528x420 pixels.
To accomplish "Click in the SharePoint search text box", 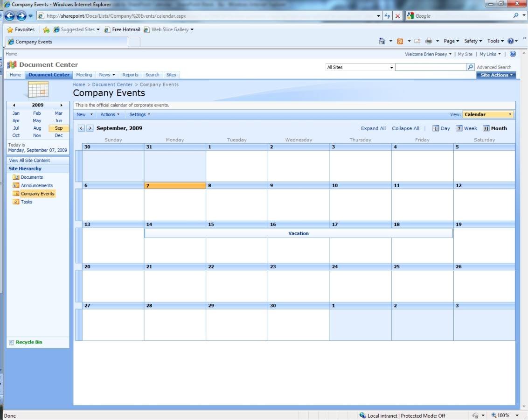I will click(x=431, y=67).
